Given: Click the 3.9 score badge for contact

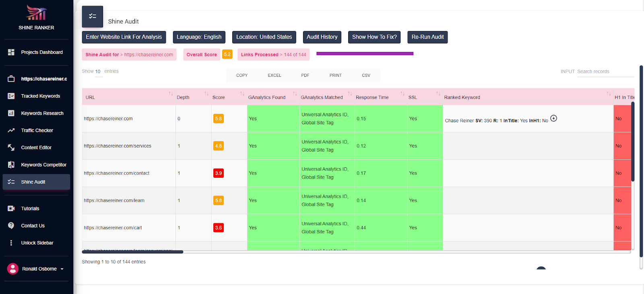Looking at the screenshot, I should point(219,173).
